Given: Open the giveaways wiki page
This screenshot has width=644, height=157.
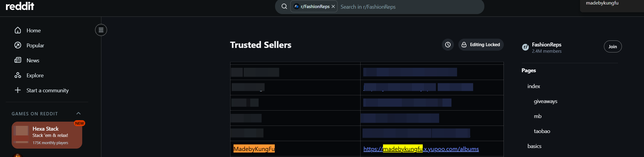Looking at the screenshot, I should [x=545, y=101].
